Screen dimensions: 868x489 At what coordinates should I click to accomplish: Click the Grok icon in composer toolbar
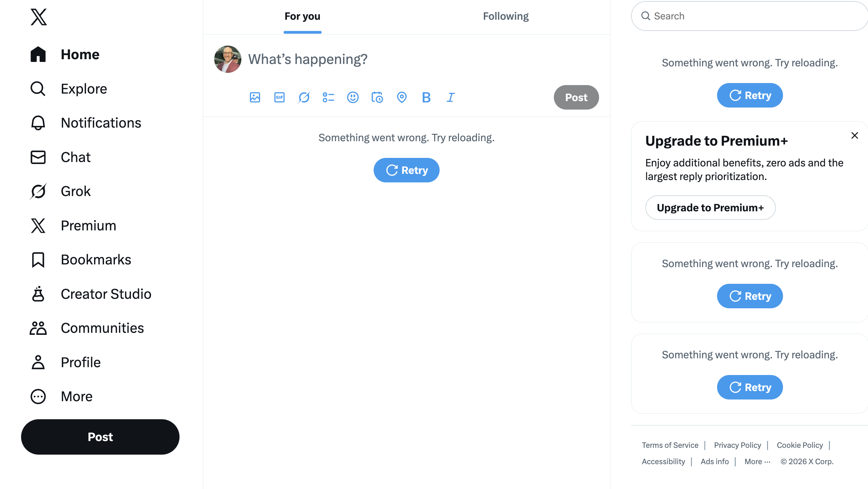pyautogui.click(x=304, y=97)
